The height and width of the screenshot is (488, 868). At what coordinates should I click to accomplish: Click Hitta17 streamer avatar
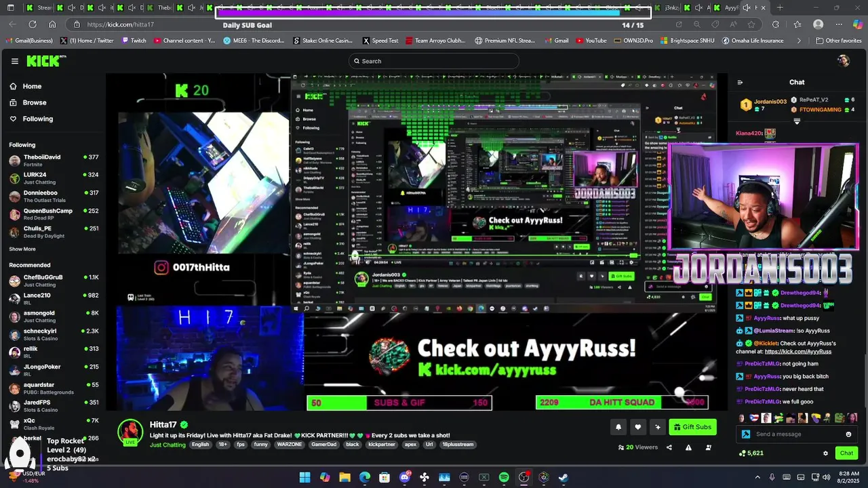tap(130, 432)
